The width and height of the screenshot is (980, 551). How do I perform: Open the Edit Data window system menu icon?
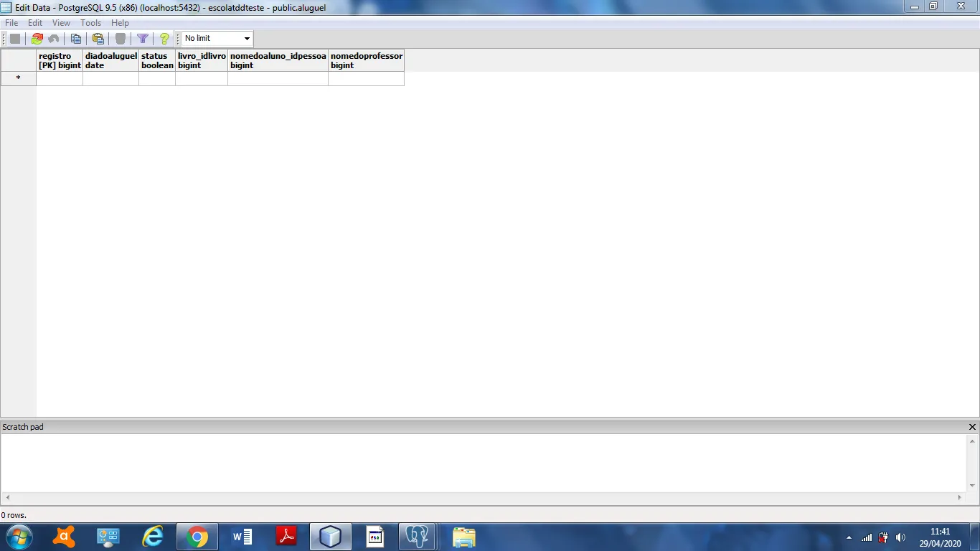point(7,7)
